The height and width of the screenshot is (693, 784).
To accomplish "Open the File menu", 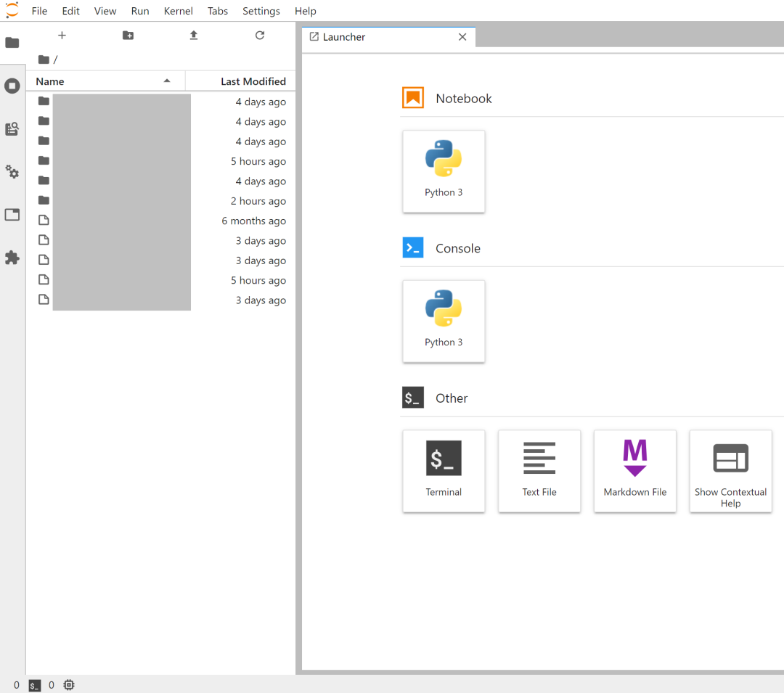I will [39, 11].
